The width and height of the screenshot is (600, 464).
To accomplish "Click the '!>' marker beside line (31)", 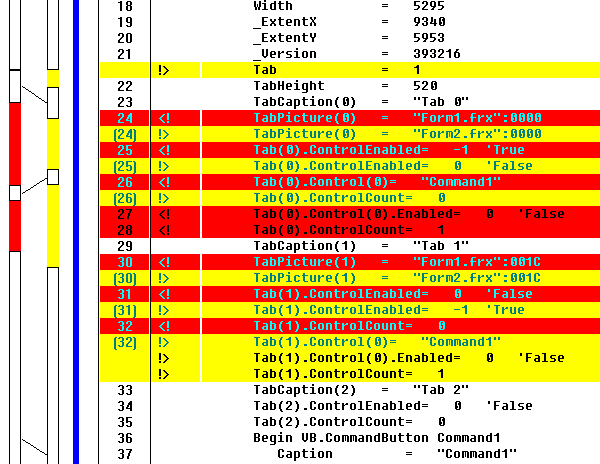I will click(164, 310).
